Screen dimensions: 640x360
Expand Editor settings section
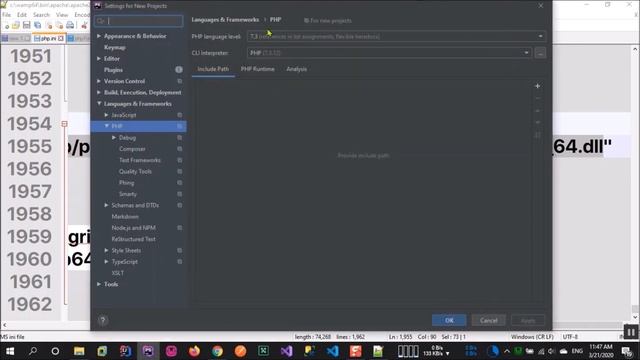pyautogui.click(x=99, y=59)
